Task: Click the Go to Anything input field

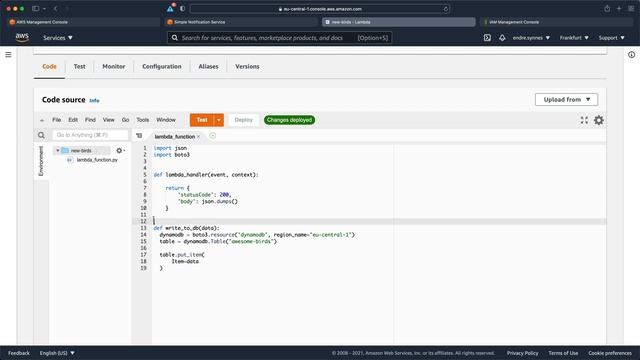Action: (x=90, y=135)
